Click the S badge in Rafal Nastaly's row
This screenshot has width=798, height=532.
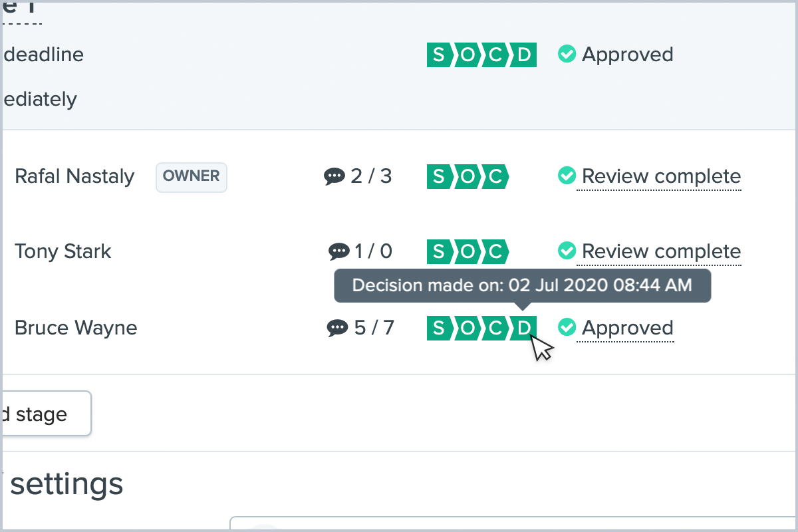tap(438, 177)
